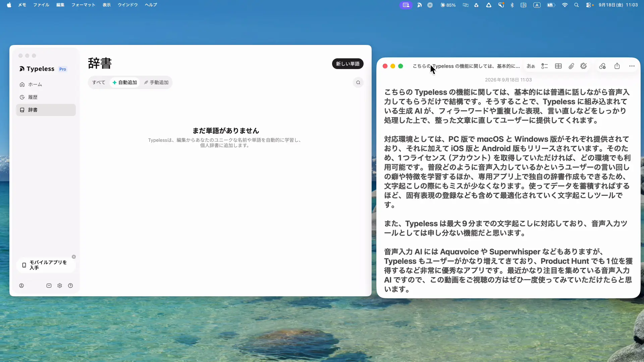Click the dictionary search icon
644x362 pixels.
coord(358,82)
